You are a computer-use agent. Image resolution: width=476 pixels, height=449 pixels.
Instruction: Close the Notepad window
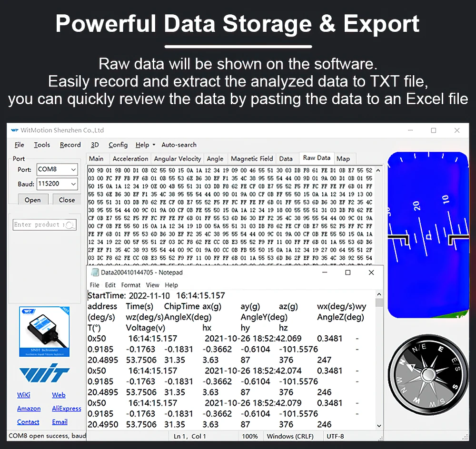371,272
